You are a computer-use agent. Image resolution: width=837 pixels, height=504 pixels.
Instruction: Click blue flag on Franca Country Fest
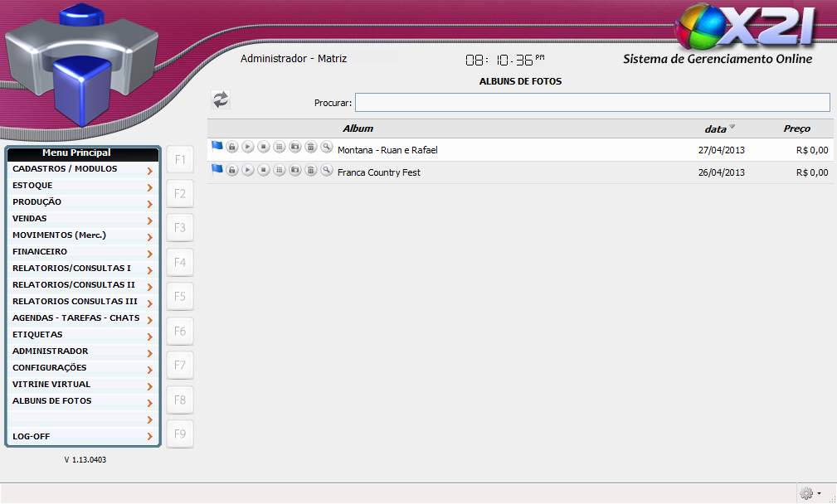[x=217, y=170]
